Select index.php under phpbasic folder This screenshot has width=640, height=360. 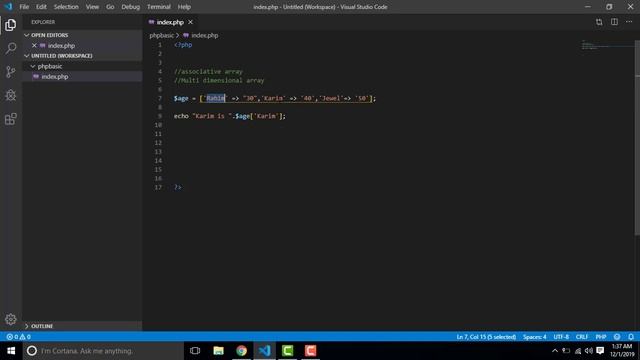click(x=82, y=76)
